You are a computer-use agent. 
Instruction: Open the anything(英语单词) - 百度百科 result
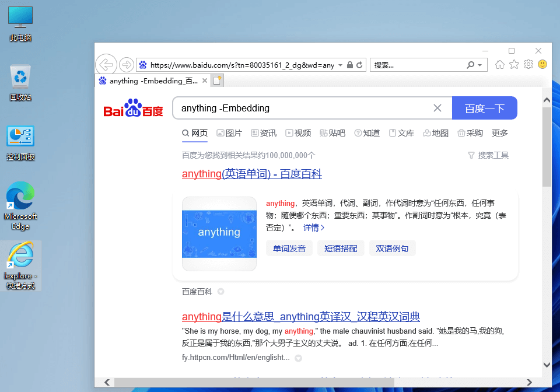(x=252, y=174)
